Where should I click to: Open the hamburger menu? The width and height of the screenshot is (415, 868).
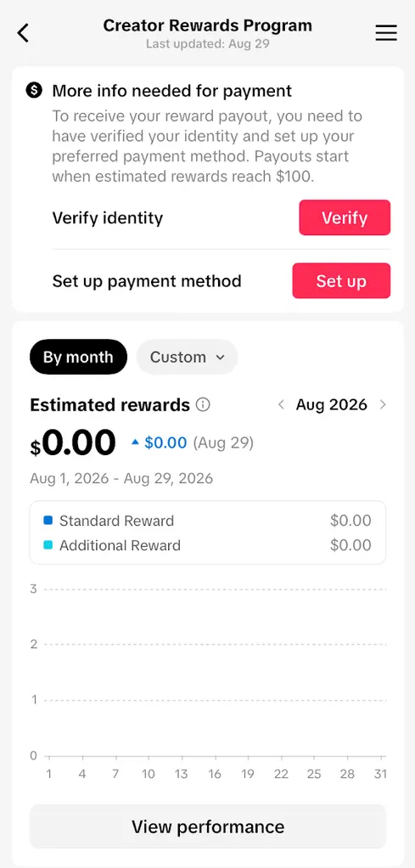(386, 33)
